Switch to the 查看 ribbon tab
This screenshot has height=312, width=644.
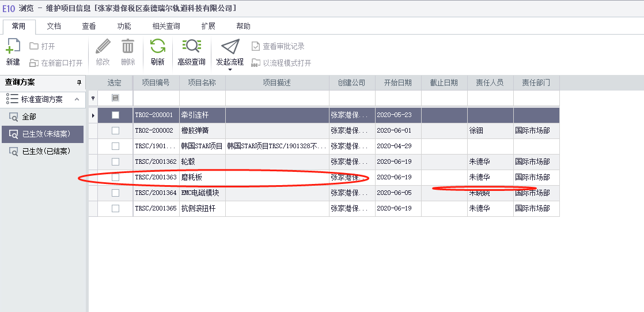click(x=89, y=27)
